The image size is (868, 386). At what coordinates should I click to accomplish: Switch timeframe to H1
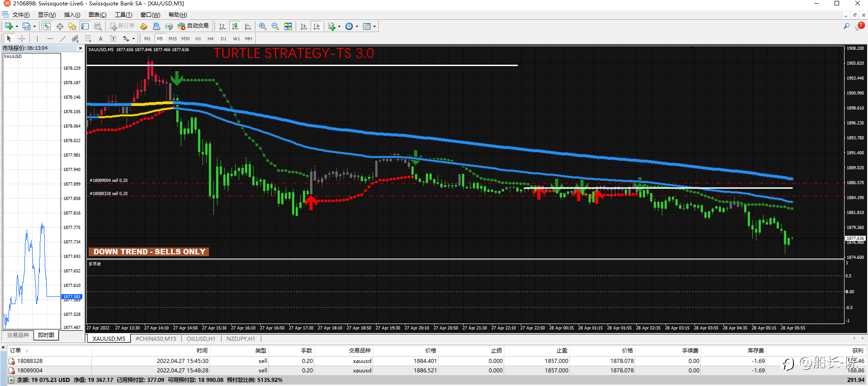coord(198,38)
